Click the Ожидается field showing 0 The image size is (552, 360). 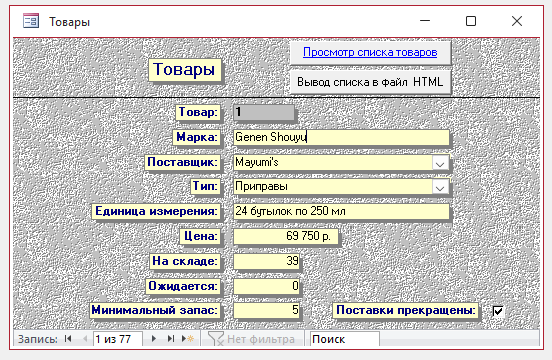point(266,286)
